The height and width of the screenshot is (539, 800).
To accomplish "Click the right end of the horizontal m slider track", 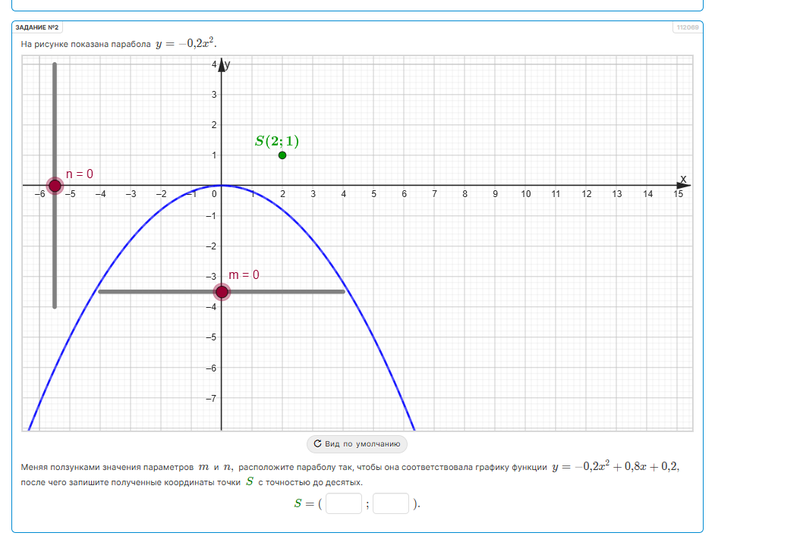I will click(x=342, y=292).
